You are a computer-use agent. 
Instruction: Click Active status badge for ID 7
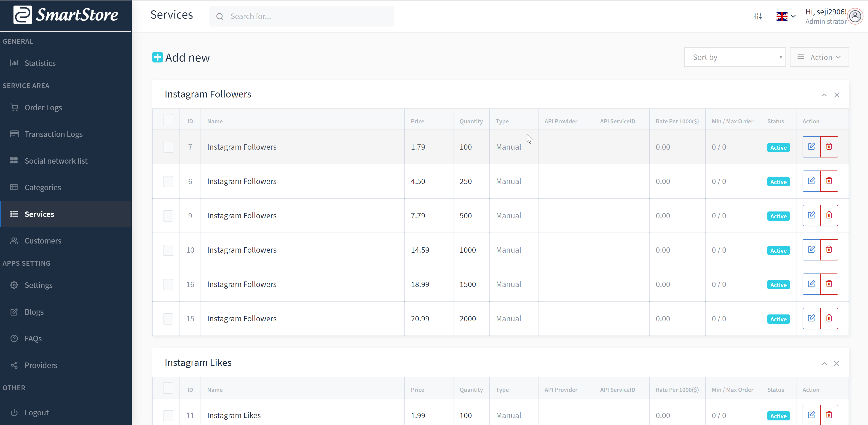pos(778,147)
